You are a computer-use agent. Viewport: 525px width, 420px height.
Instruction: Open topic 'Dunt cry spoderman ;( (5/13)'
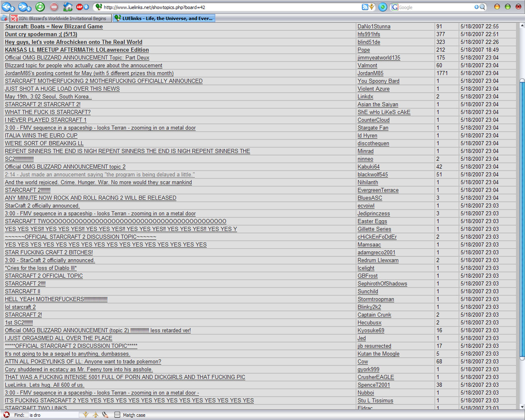click(x=41, y=34)
